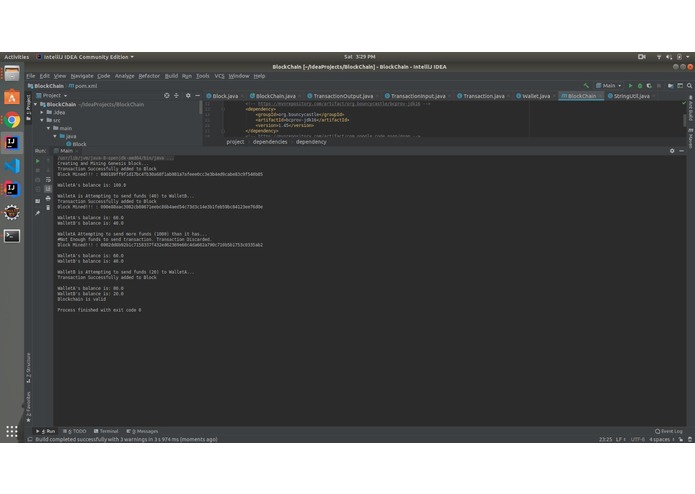Viewport: 695px width, 494px height.
Task: Run with coverage toolbar icon
Action: 649,86
